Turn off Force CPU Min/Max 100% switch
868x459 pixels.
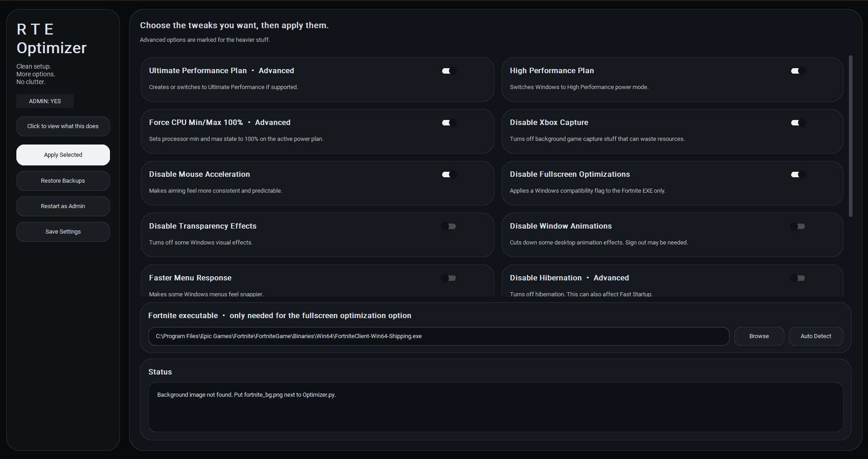click(449, 123)
